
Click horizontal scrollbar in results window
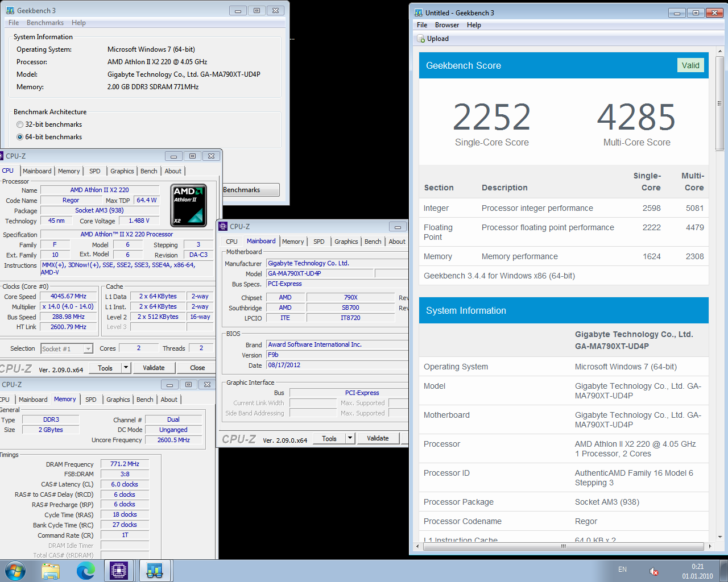564,546
